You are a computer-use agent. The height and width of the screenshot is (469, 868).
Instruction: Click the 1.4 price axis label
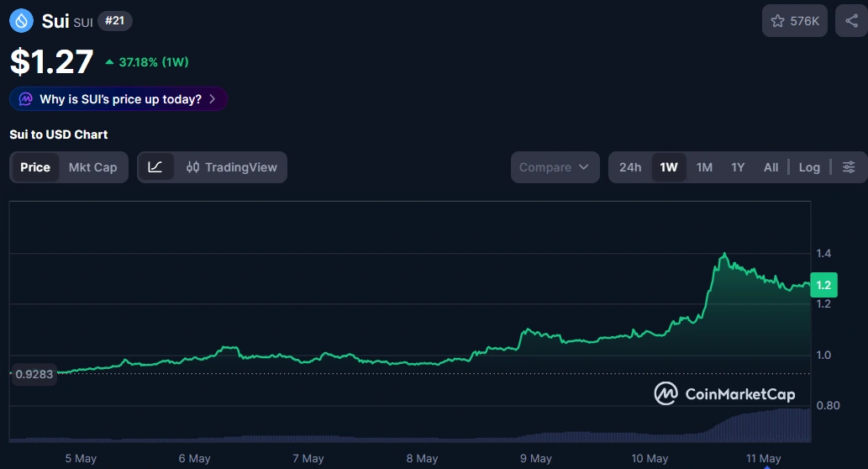[823, 253]
